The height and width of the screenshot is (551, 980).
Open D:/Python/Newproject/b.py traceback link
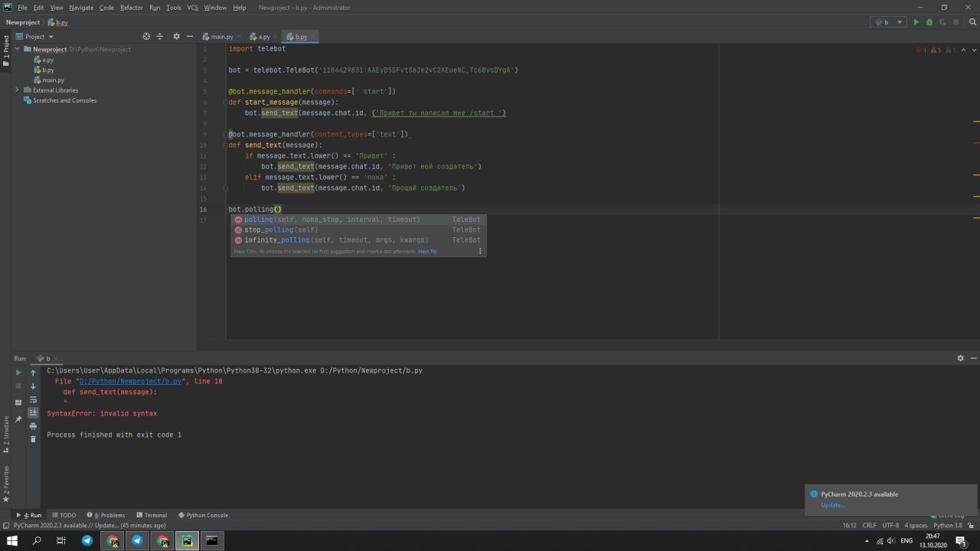(x=130, y=381)
